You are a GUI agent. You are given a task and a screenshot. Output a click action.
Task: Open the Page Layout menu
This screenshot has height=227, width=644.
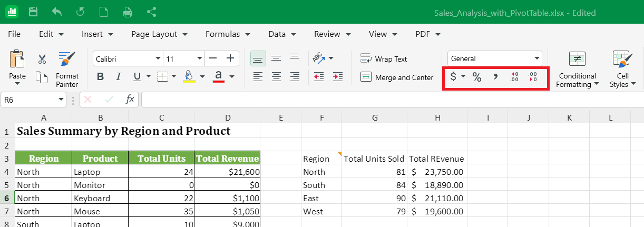(x=159, y=34)
